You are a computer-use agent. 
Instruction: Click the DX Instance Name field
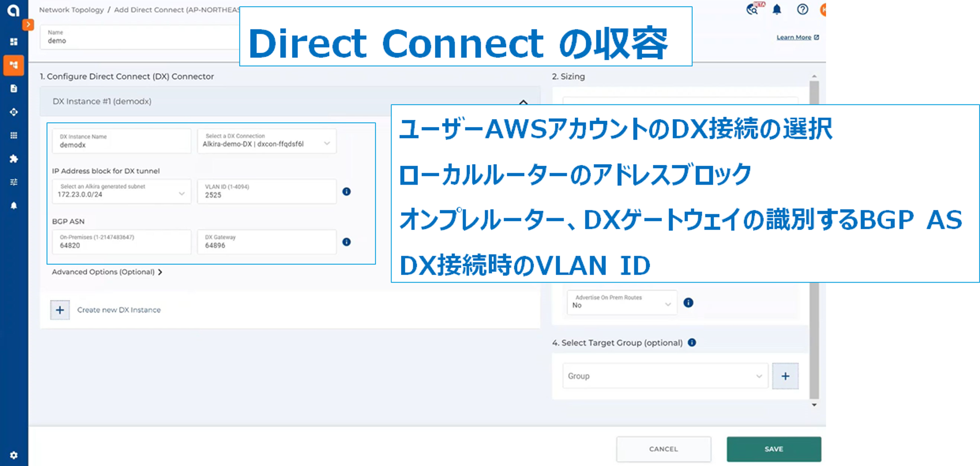click(x=122, y=141)
